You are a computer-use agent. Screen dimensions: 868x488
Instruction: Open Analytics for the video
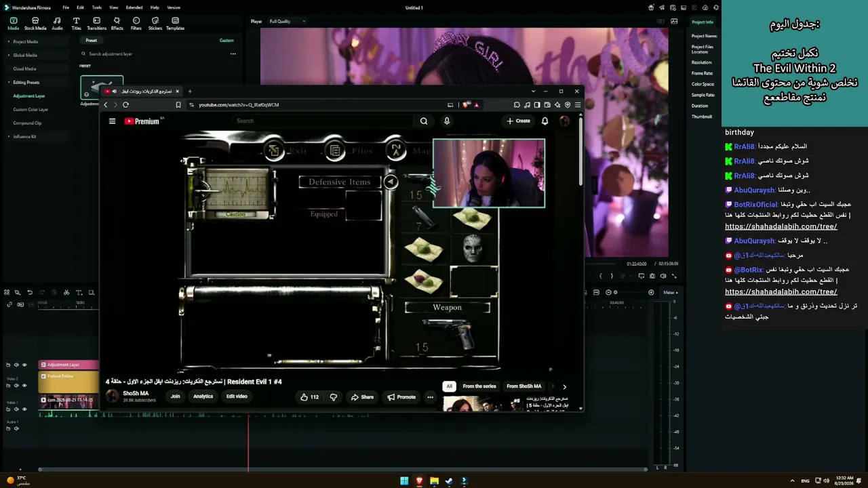pyautogui.click(x=203, y=397)
